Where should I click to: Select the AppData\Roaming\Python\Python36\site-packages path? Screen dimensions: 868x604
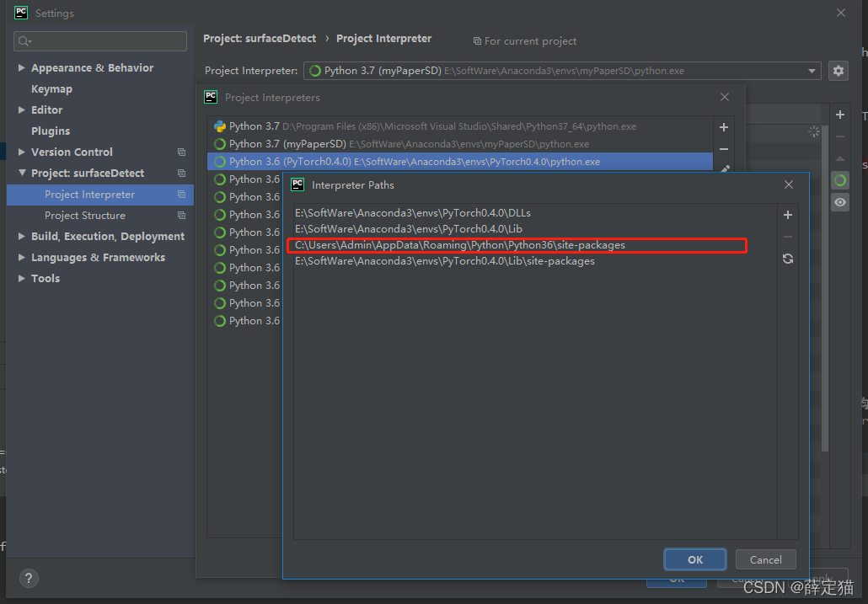click(x=535, y=245)
